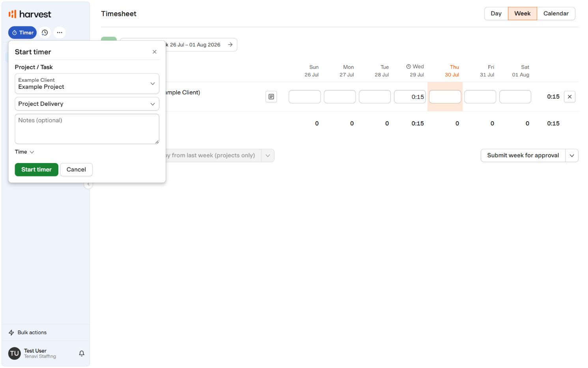588x368 pixels.
Task: Select the Saturday 01 Aug time cell
Action: (515, 97)
